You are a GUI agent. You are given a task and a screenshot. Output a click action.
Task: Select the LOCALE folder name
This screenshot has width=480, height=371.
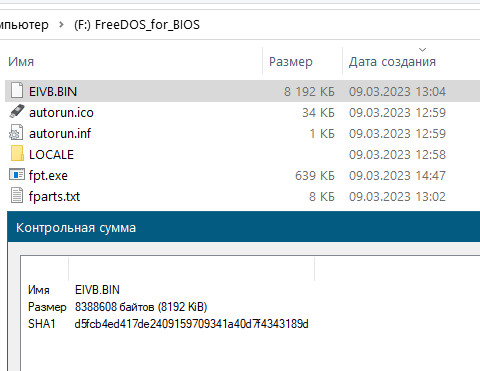pos(51,154)
